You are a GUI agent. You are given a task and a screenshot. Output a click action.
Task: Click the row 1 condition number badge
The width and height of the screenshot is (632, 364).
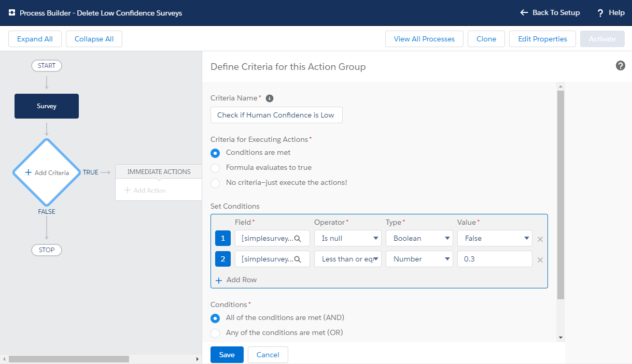pos(223,238)
